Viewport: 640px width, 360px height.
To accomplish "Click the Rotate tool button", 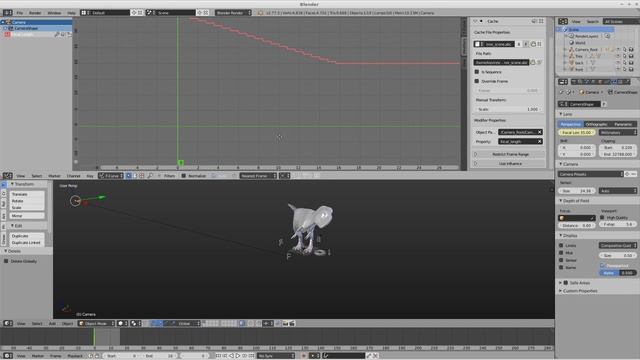I will tap(27, 201).
